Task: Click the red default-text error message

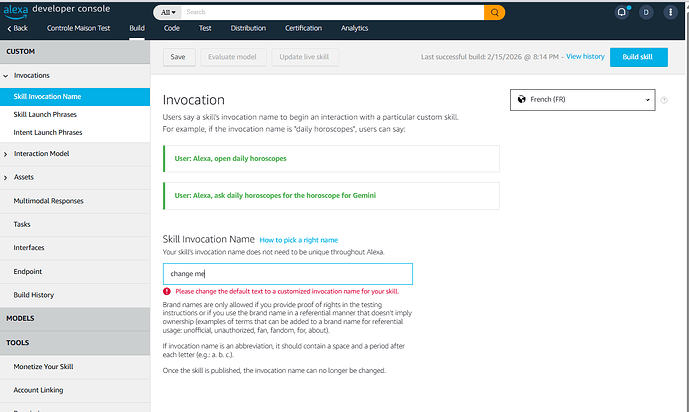Action: pyautogui.click(x=287, y=291)
